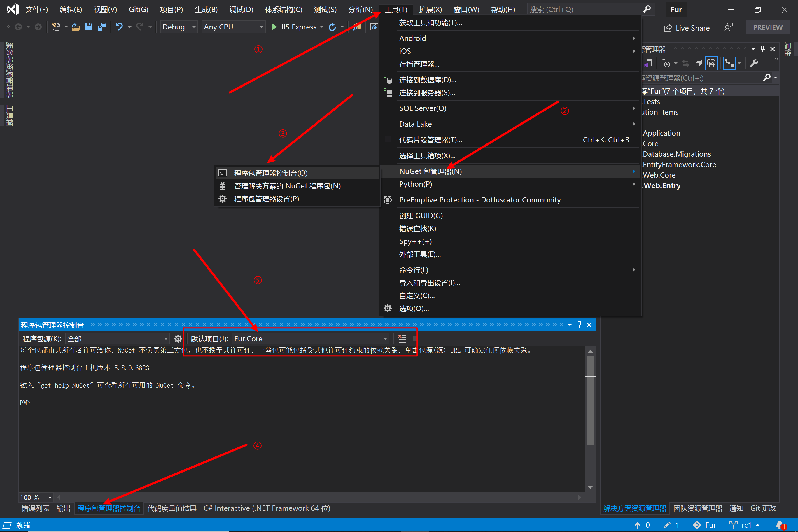
Task: Click Collapse All icon in Solution Explorer
Action: pos(698,64)
